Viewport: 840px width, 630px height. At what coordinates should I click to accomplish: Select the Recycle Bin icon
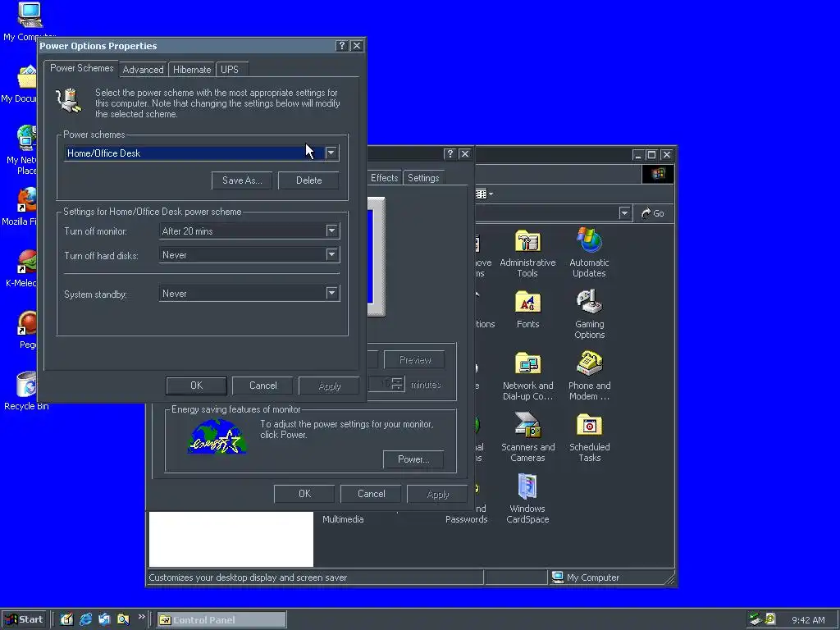pyautogui.click(x=26, y=391)
